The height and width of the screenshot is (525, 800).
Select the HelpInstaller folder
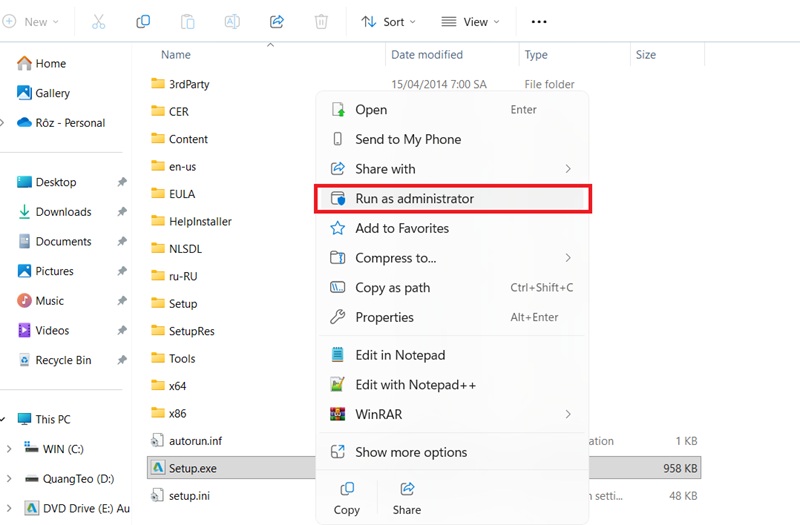tap(191, 221)
